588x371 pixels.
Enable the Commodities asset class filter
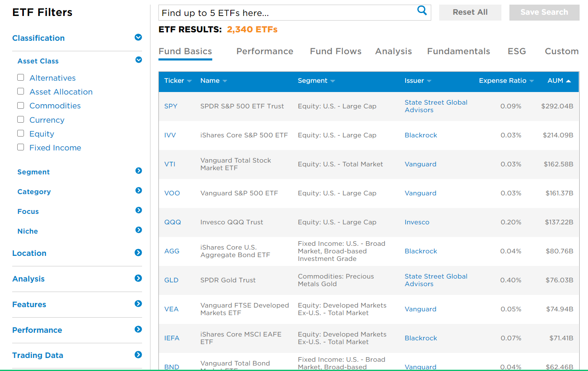[x=20, y=105]
